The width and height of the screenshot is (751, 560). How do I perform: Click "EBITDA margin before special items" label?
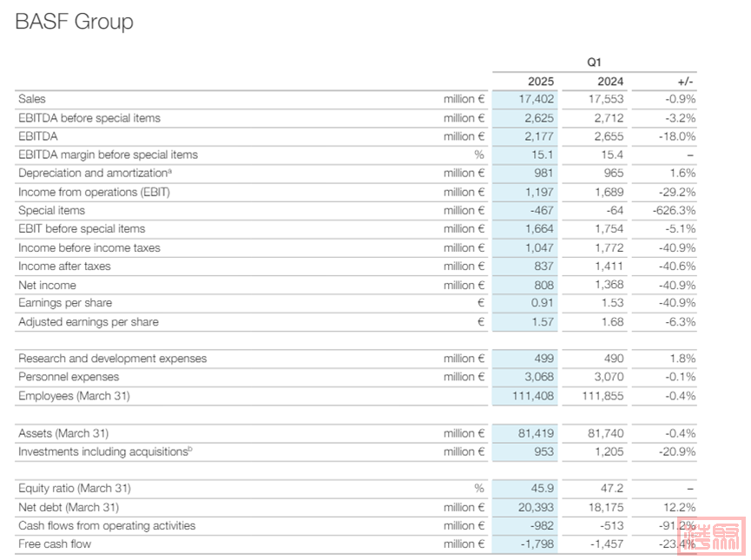tap(108, 155)
